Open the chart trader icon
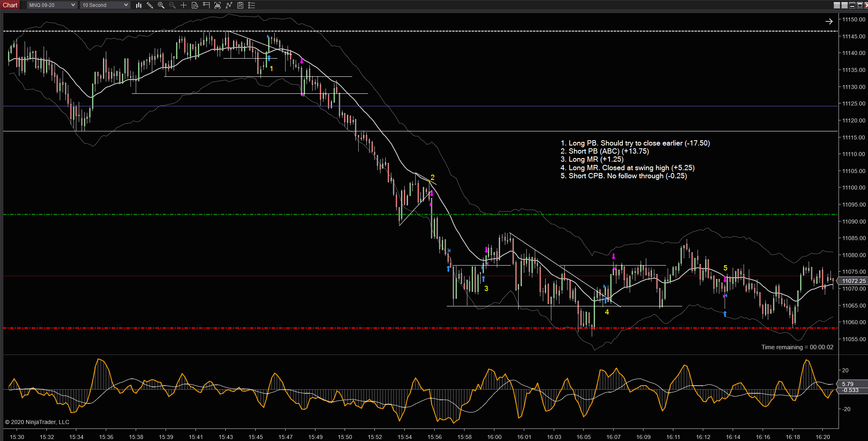The height and width of the screenshot is (441, 868). coord(206,5)
